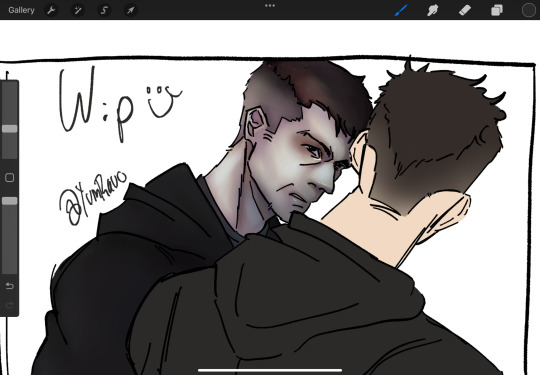Tap the three-dot menu at top center
Viewport: 540px width, 375px height.
click(x=270, y=6)
